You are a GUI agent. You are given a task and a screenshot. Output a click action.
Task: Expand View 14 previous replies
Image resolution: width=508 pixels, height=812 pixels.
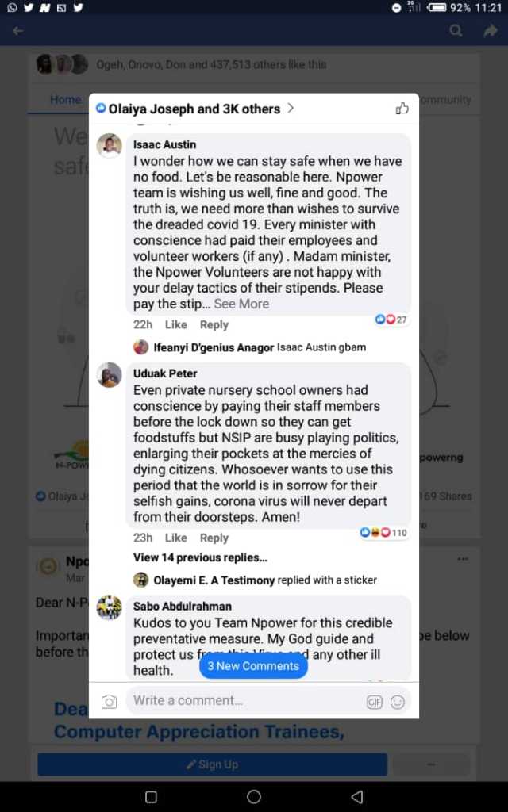(200, 557)
